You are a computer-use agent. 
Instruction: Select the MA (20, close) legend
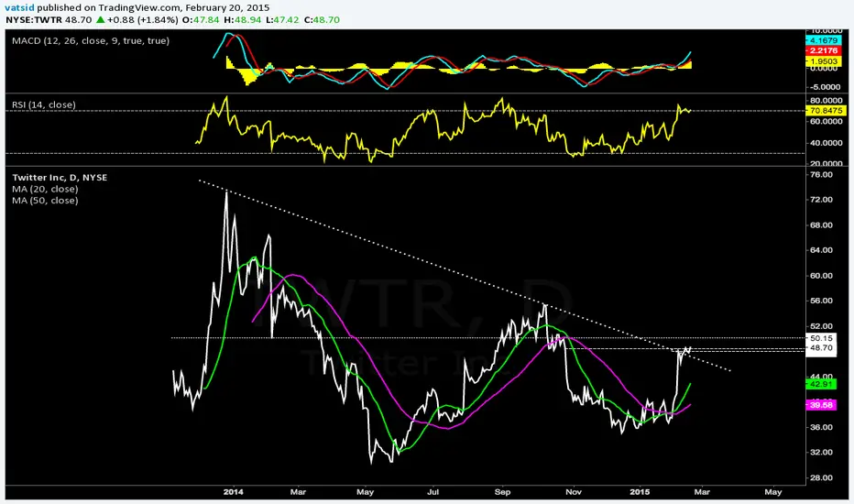(x=45, y=189)
